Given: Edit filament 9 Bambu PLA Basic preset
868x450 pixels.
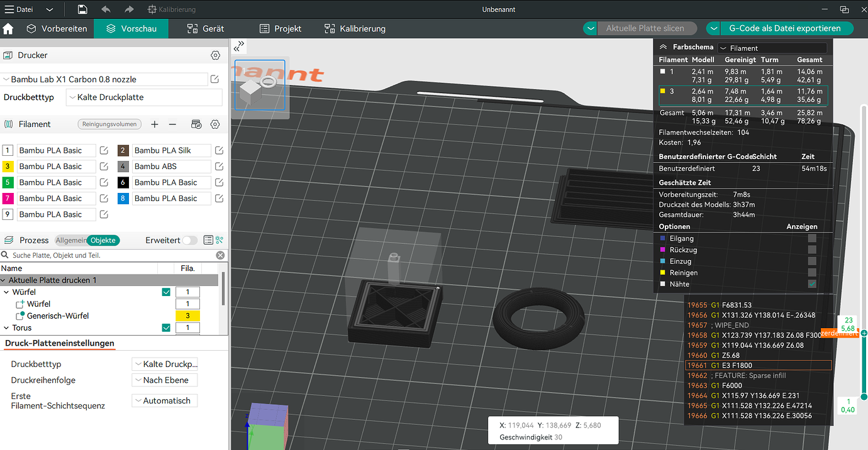Looking at the screenshot, I should pyautogui.click(x=104, y=214).
